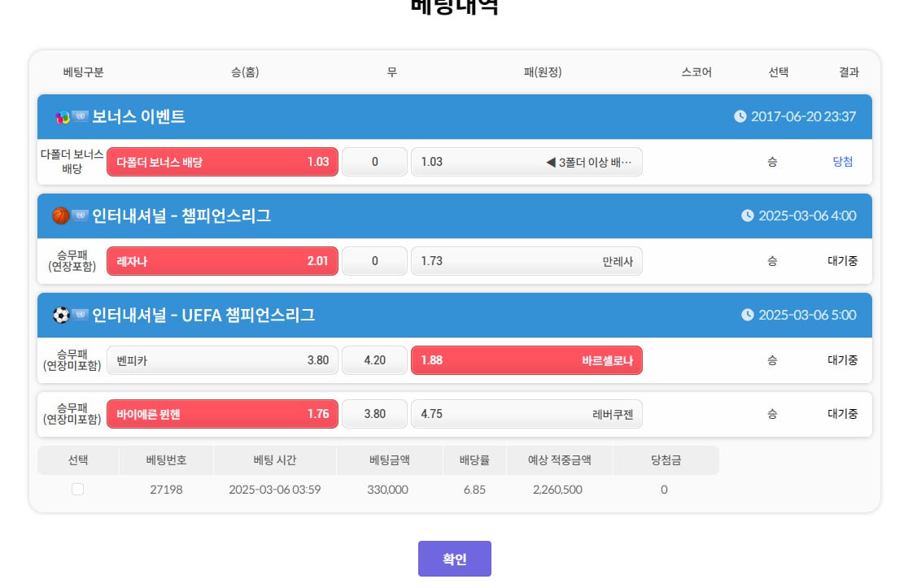The image size is (908, 588).
Task: Click the colorful balls icon beside 보너스 이벤트
Action: 62,117
